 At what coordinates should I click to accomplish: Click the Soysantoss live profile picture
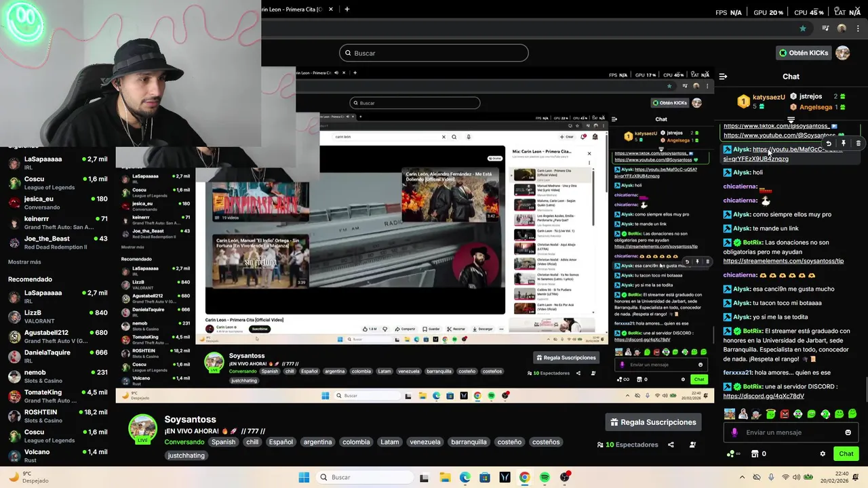point(142,428)
